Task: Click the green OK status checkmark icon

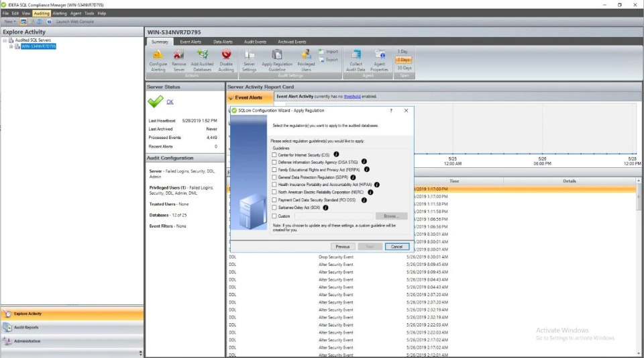Action: 155,101
